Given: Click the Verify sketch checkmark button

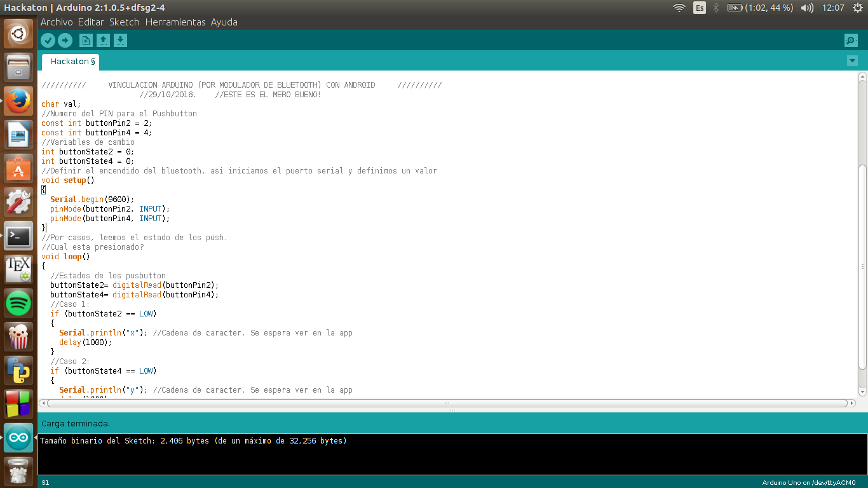Looking at the screenshot, I should pos(48,41).
